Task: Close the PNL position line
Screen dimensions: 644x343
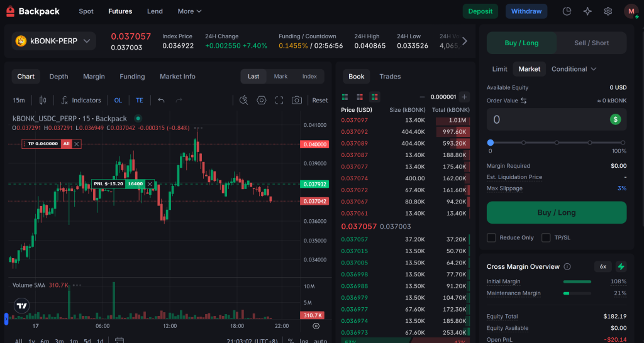Action: pyautogui.click(x=150, y=184)
